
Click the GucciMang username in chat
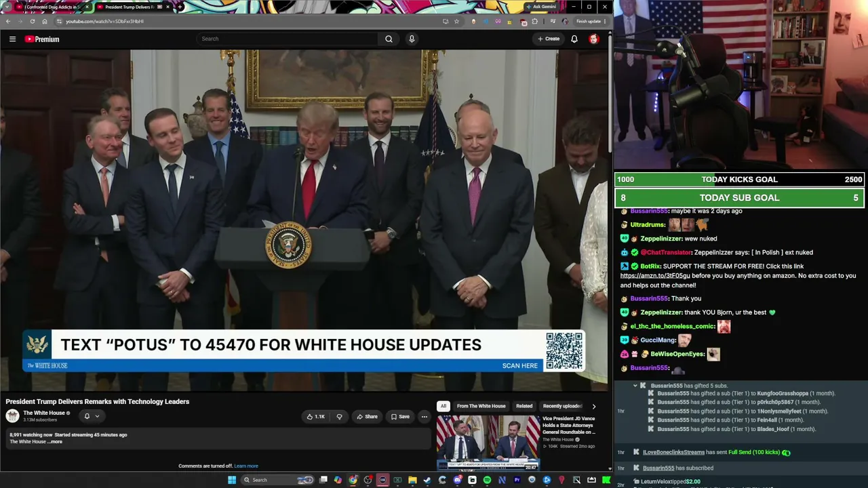pyautogui.click(x=658, y=340)
